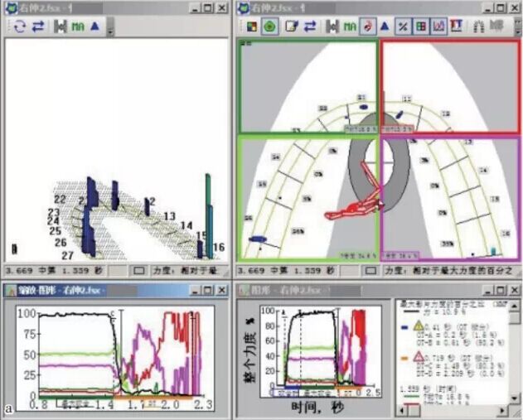
Task: Select the blue triangle icon in left toolbar
Action: (95, 26)
